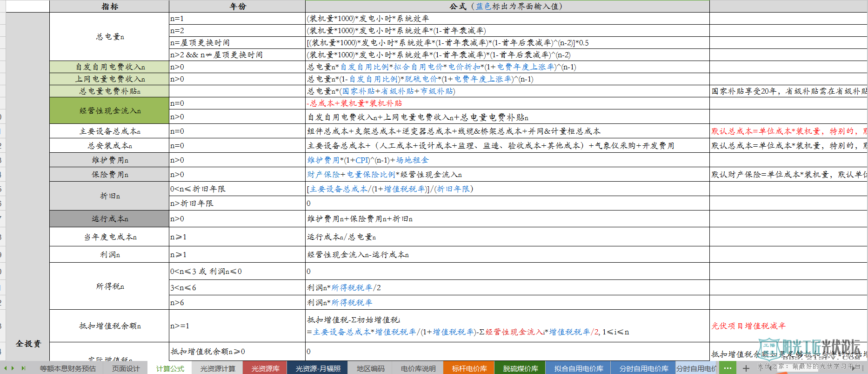Open the 电价库说明 sheet tab
The height and width of the screenshot is (374, 868).
(418, 368)
